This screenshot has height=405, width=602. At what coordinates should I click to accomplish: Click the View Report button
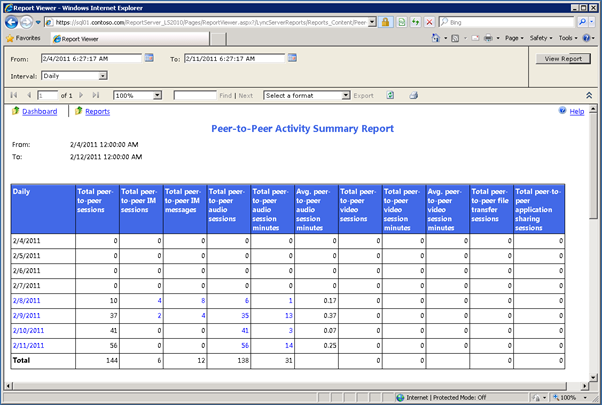point(561,59)
